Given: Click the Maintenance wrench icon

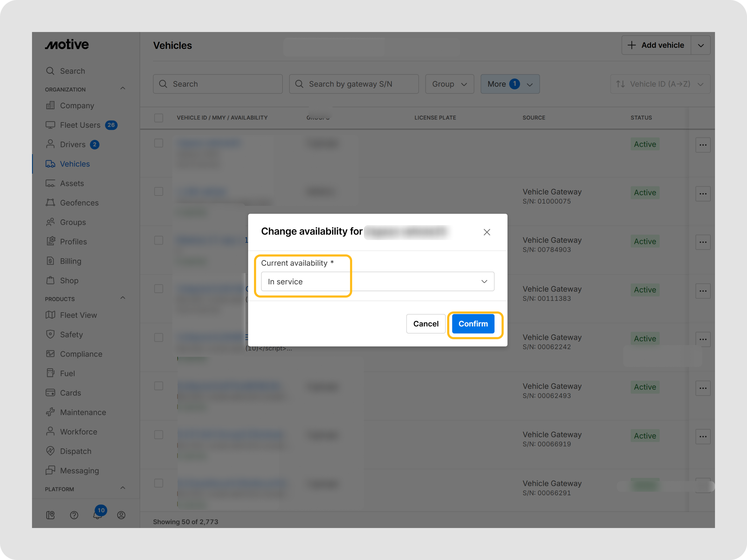Looking at the screenshot, I should pyautogui.click(x=50, y=412).
